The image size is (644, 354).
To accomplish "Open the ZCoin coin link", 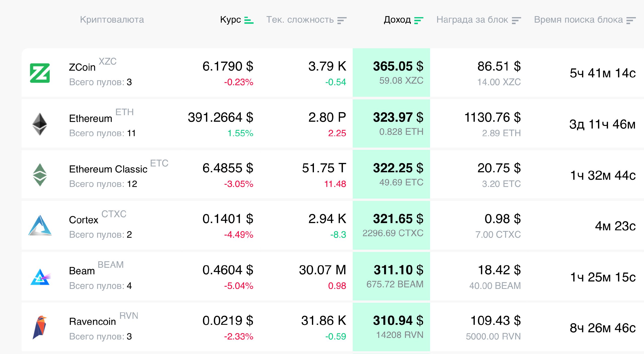I will 82,67.
